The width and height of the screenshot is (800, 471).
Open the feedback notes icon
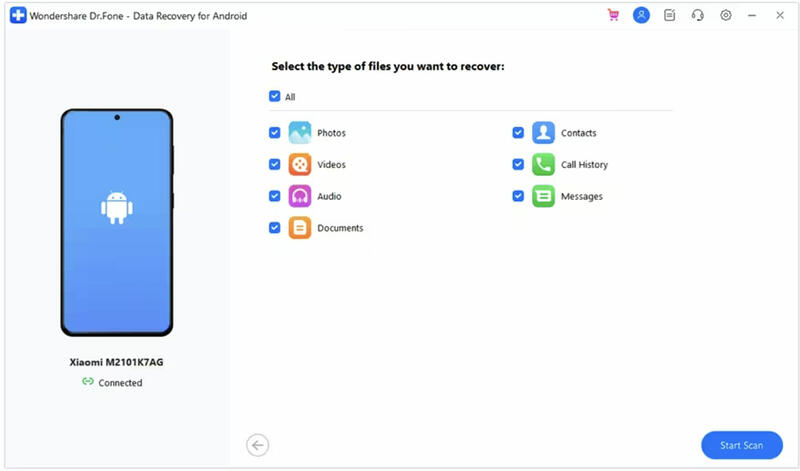(x=670, y=15)
